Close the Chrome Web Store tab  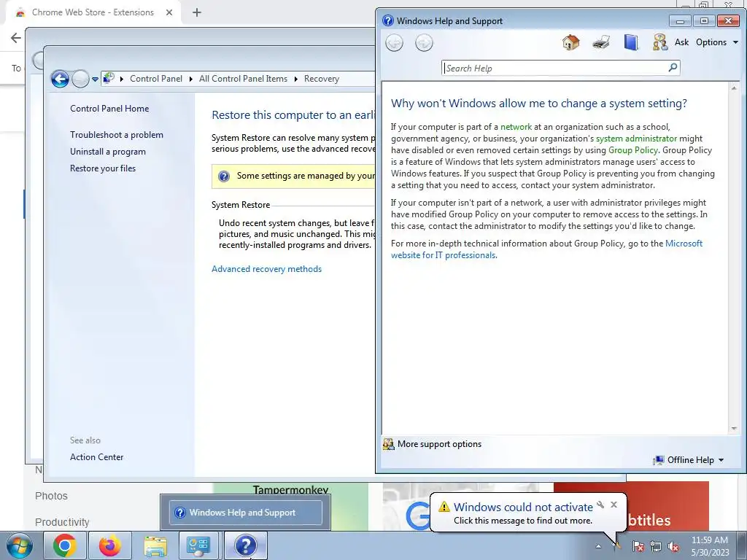coord(169,12)
